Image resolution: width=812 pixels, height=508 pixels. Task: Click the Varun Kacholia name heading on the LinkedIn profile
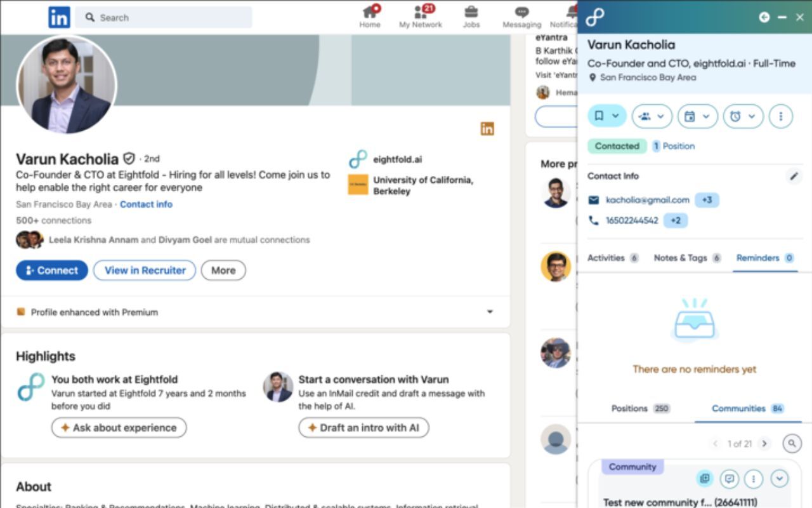pos(67,159)
